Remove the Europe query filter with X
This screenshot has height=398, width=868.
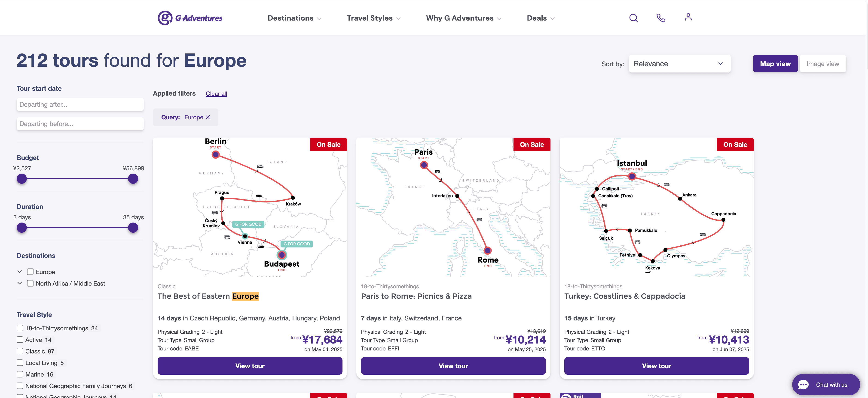coord(208,117)
